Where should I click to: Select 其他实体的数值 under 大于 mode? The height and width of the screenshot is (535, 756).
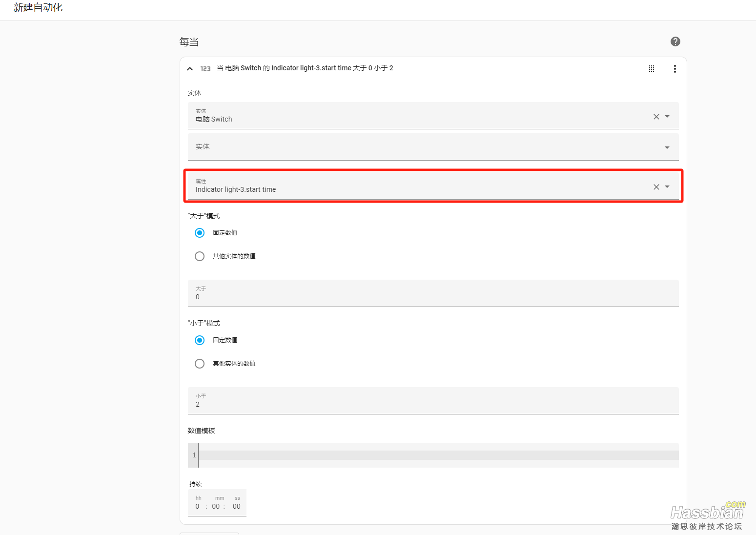coord(200,256)
